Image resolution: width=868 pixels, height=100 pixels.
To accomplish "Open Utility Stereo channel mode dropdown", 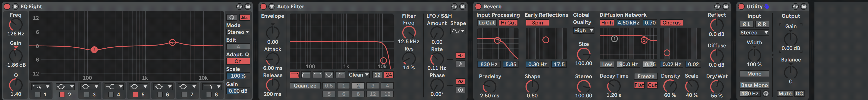I will (754, 33).
